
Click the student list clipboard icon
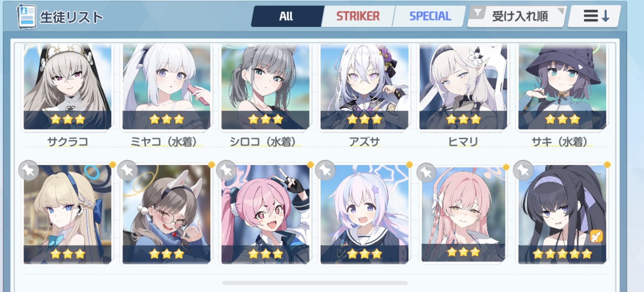click(26, 16)
